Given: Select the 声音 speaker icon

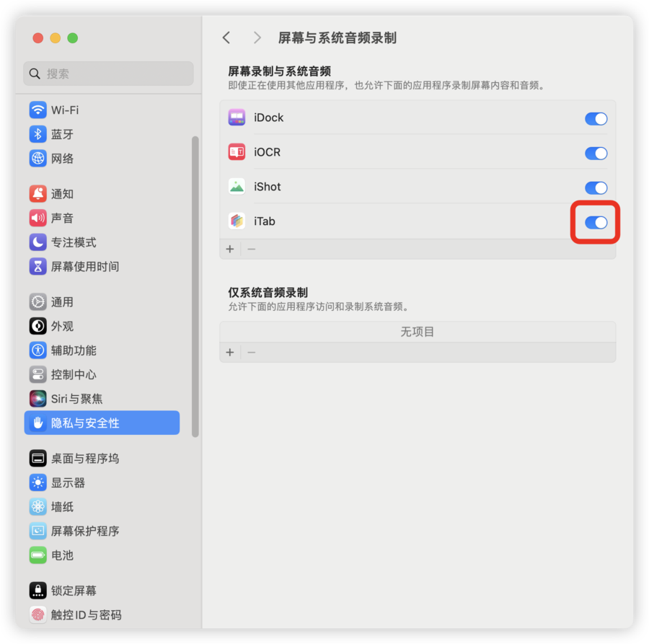Looking at the screenshot, I should [37, 218].
